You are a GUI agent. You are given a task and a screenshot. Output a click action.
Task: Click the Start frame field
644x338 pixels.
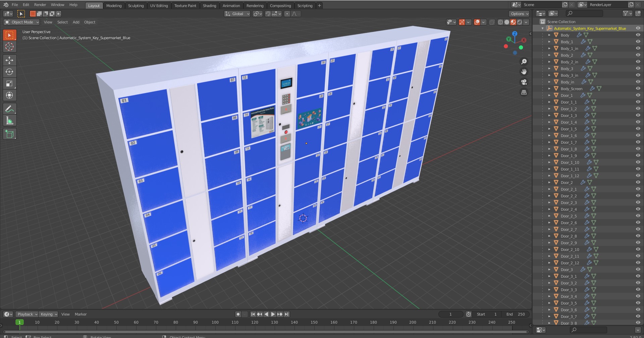(487, 314)
